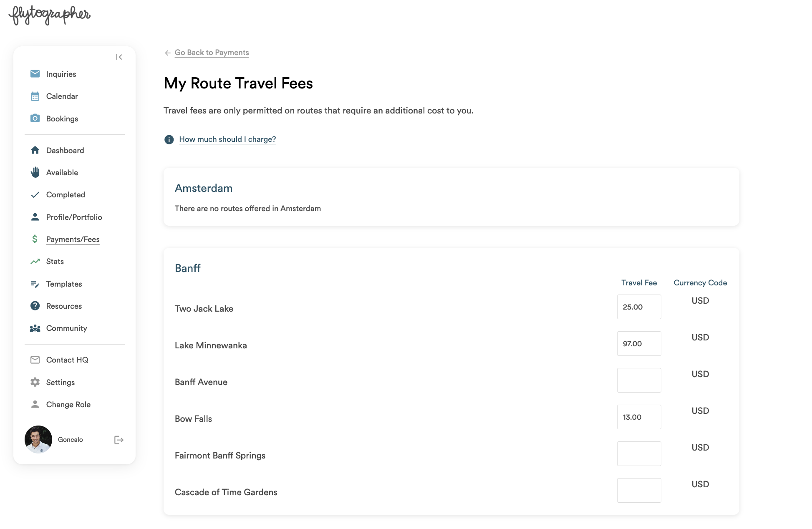
Task: Select the Bow Falls travel fee field
Action: click(639, 417)
